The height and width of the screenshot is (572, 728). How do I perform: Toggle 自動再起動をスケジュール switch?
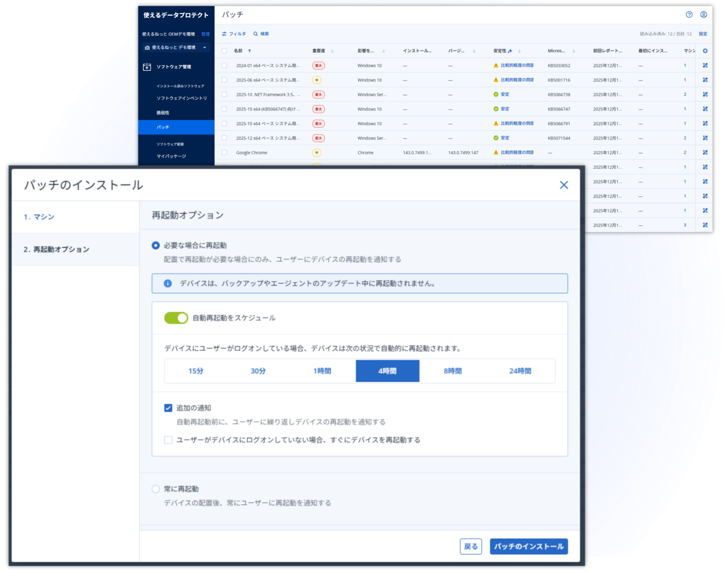(176, 318)
